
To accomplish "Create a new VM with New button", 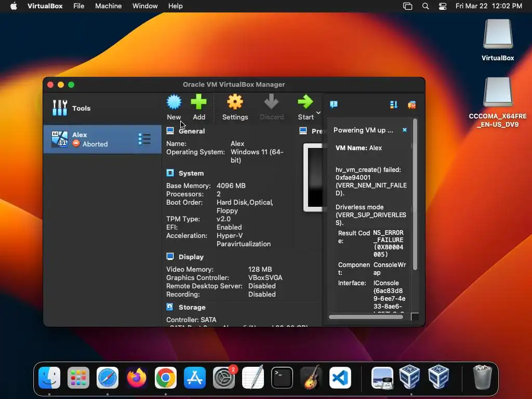I will point(174,107).
